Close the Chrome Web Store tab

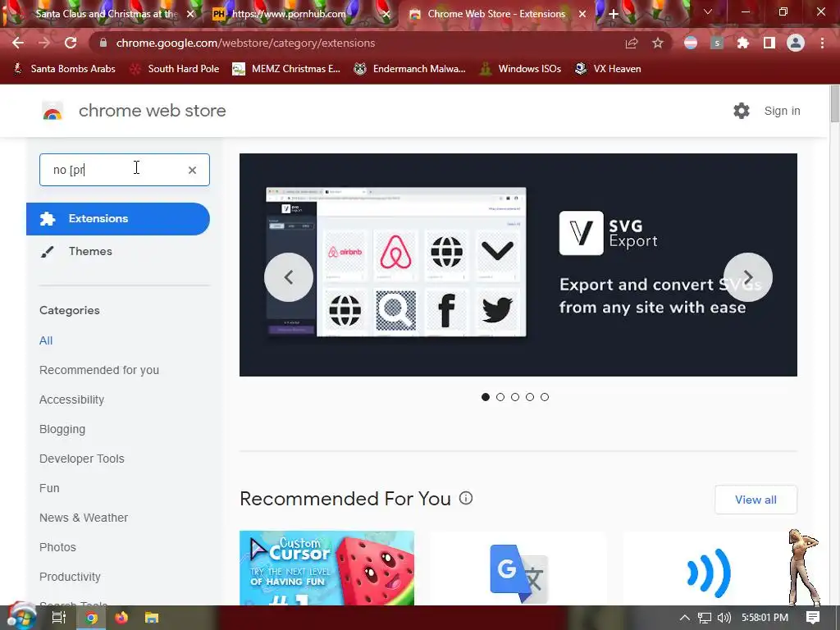[x=582, y=14]
